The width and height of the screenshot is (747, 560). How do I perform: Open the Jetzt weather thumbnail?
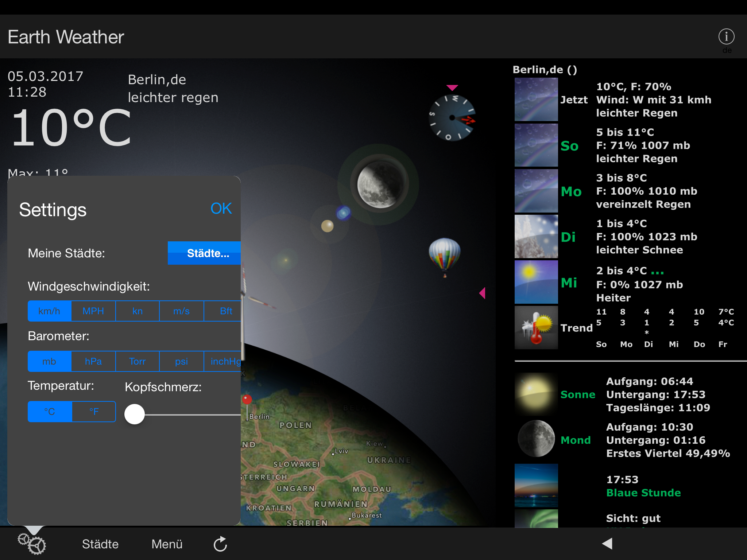click(536, 99)
